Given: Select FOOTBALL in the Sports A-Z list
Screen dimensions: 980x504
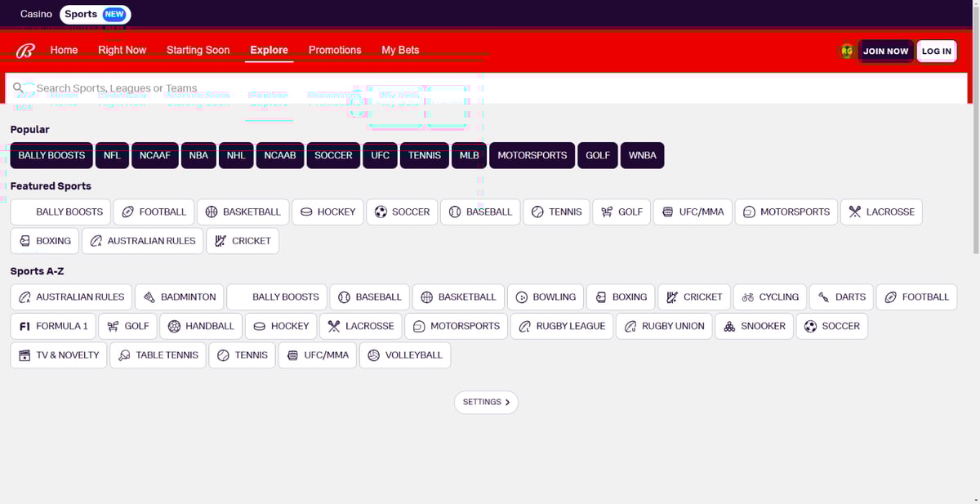Looking at the screenshot, I should coord(916,297).
